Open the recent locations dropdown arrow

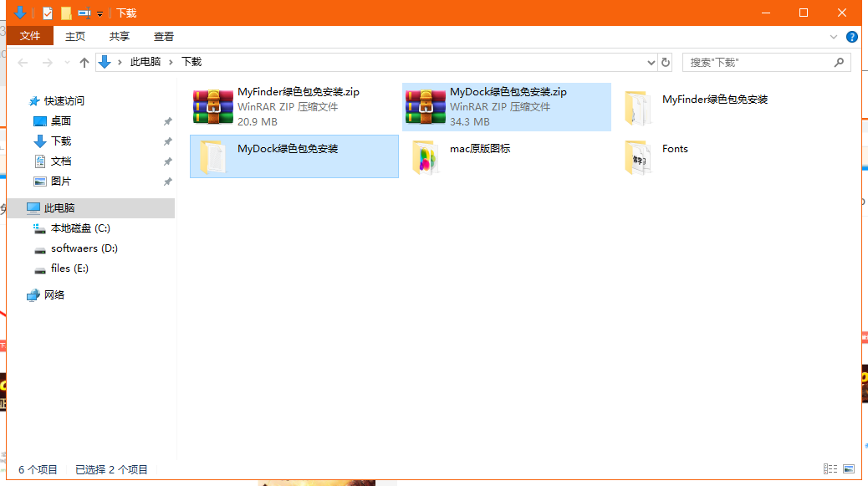click(x=67, y=63)
